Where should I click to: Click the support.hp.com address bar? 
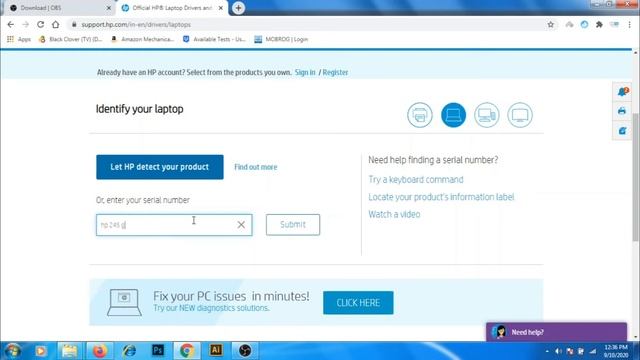coord(310,24)
